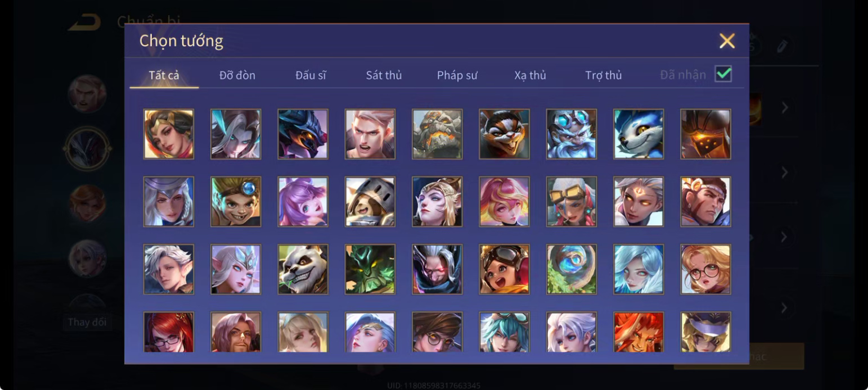The height and width of the screenshot is (390, 868).
Task: Select the Trợ thủ tab
Action: pyautogui.click(x=604, y=75)
